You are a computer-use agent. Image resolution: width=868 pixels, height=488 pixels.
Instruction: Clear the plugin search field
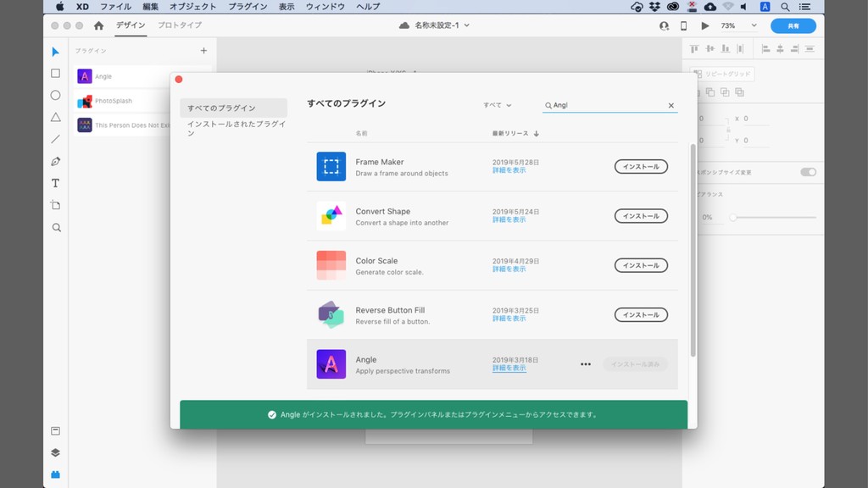671,105
